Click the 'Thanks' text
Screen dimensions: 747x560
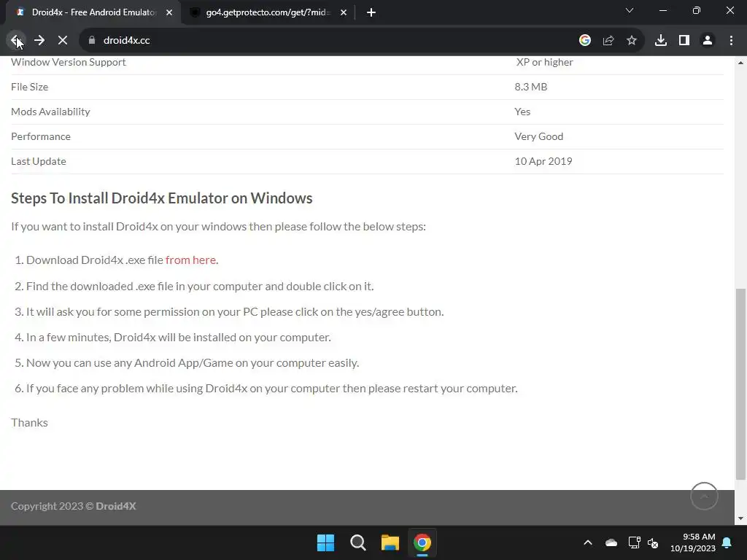tap(29, 422)
